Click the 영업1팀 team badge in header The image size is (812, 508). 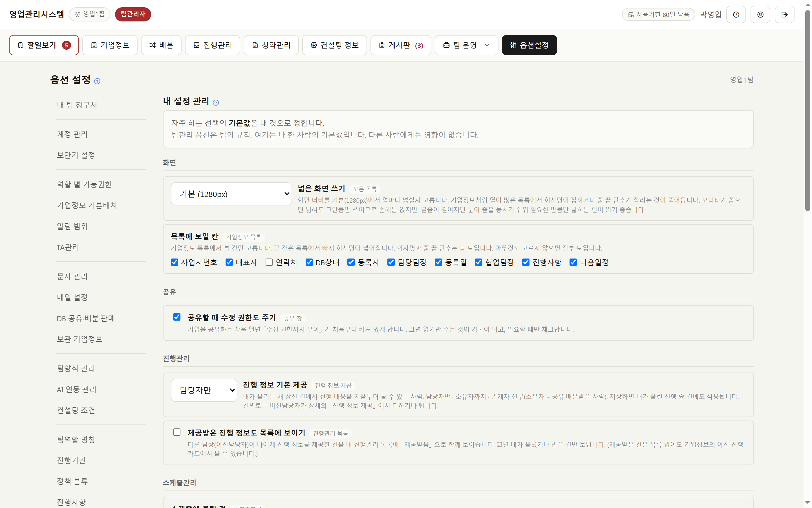pos(90,14)
